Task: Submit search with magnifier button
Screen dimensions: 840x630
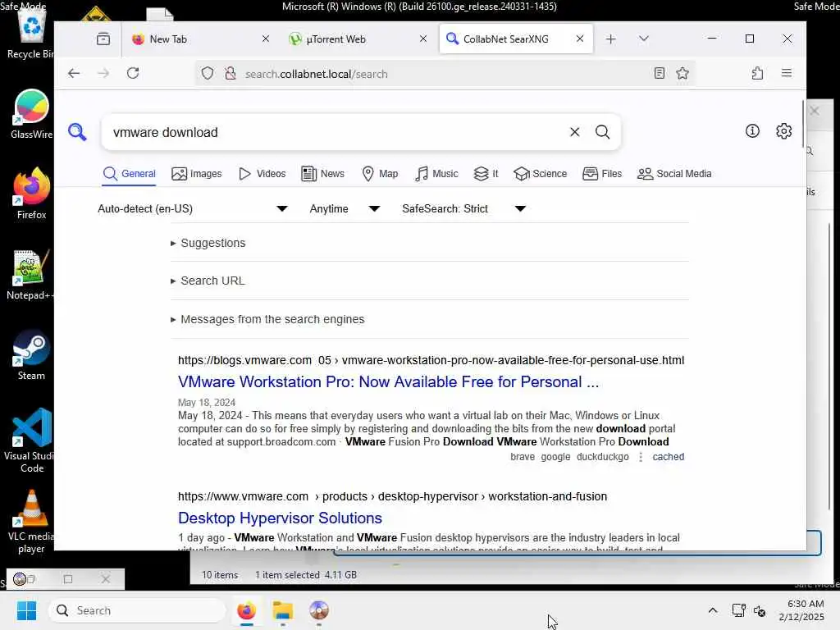Action: click(x=603, y=132)
